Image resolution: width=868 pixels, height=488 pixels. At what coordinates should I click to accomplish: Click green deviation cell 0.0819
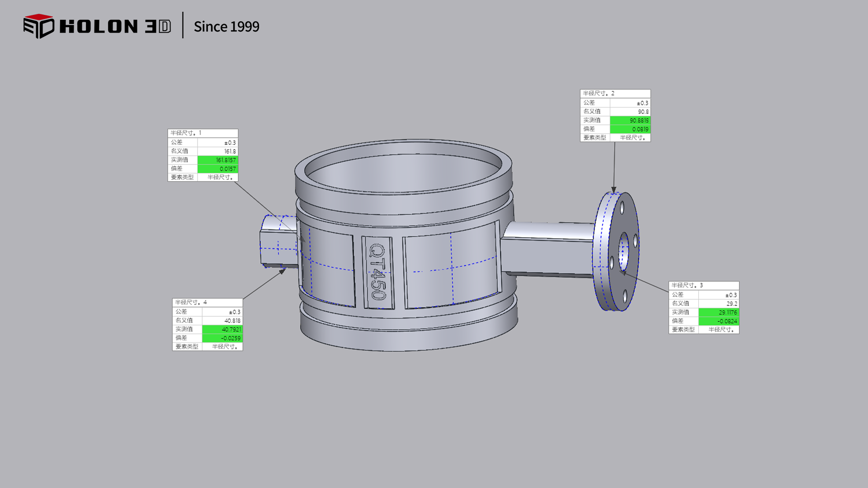coord(630,129)
